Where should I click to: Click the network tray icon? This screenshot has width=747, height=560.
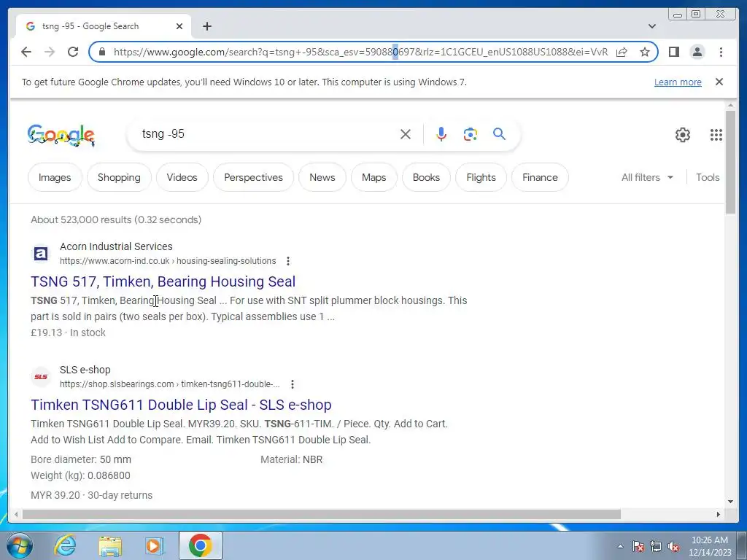[656, 546]
